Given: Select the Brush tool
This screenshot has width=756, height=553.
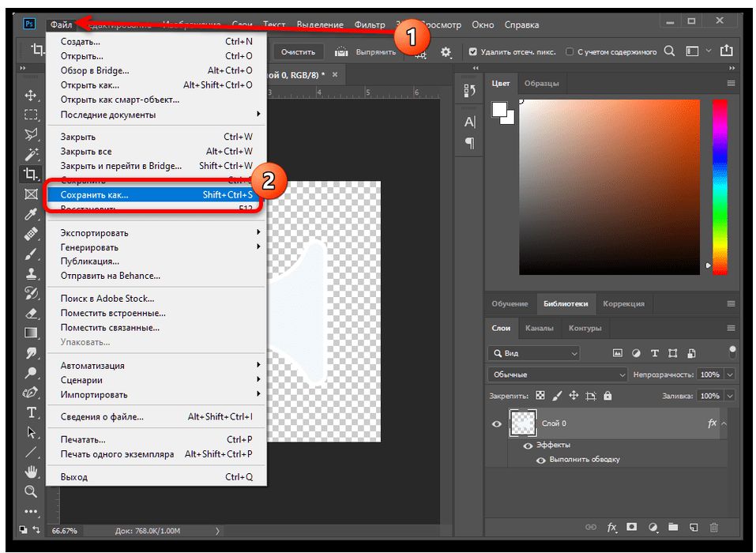Looking at the screenshot, I should (32, 254).
